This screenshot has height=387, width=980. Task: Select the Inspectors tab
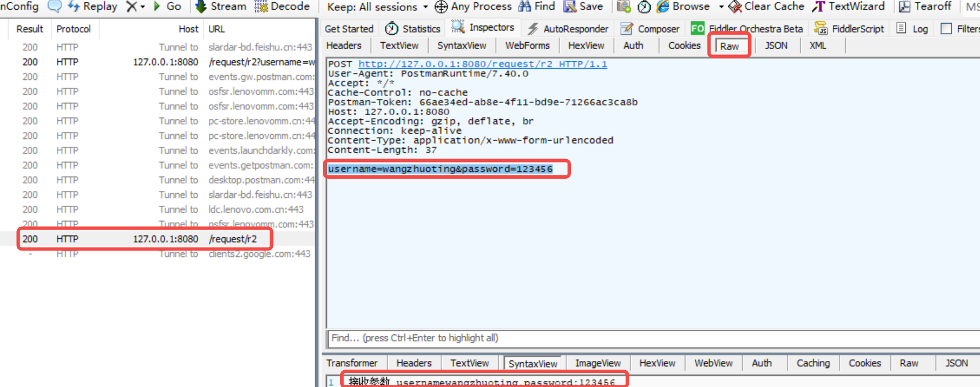pos(482,27)
